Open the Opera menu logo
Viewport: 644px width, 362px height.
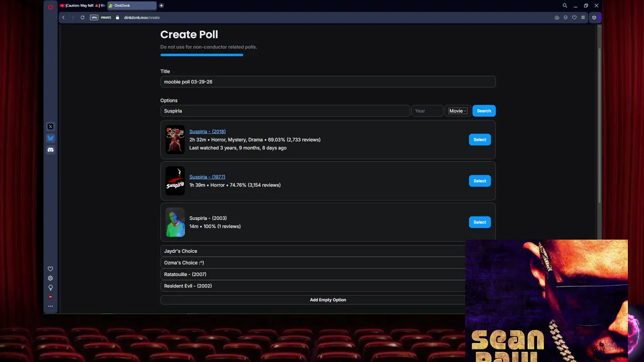click(50, 7)
